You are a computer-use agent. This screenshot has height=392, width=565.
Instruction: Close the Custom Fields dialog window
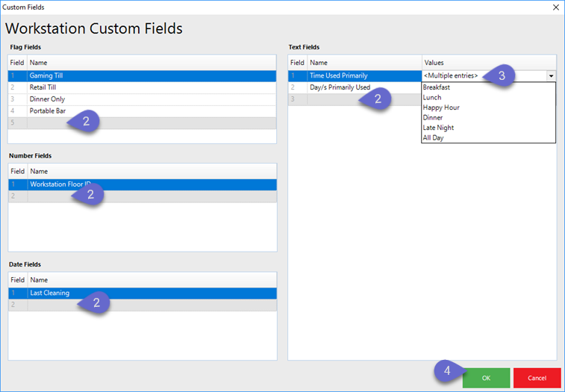pyautogui.click(x=555, y=7)
